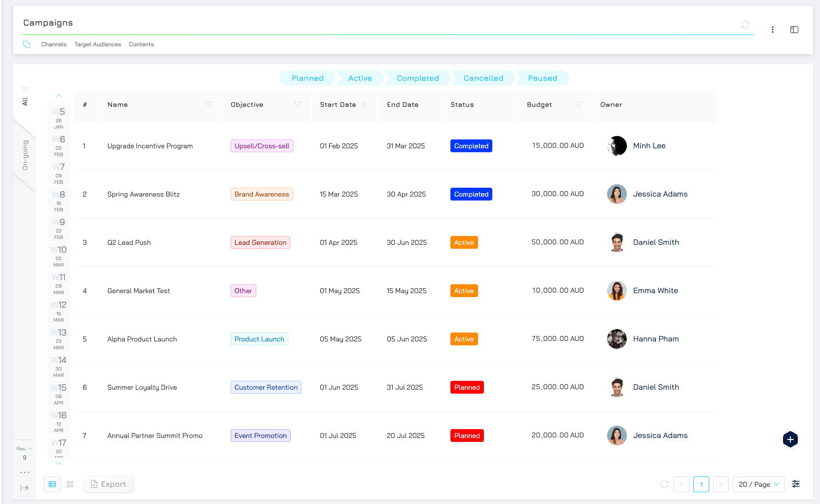Select week W10 in the timeline
The height and width of the screenshot is (504, 820).
(x=59, y=255)
